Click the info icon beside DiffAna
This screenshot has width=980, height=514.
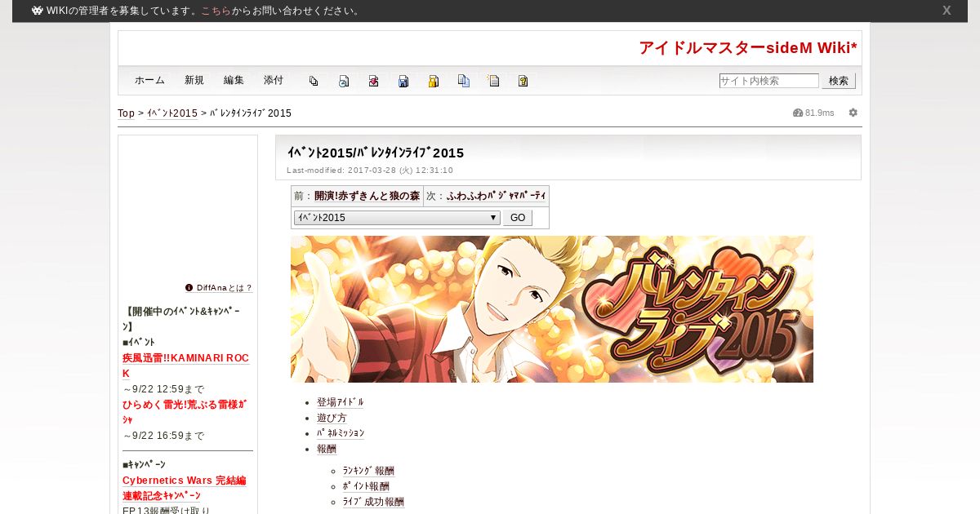(x=189, y=287)
